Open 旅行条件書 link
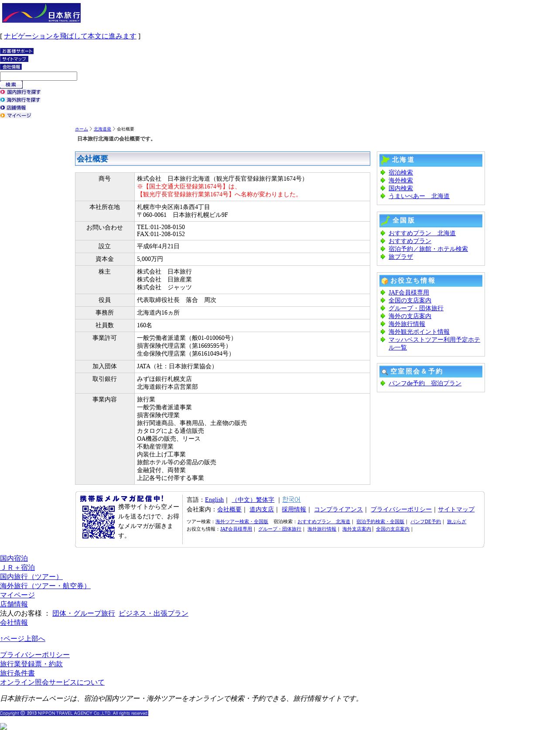This screenshot has width=560, height=730. coord(17,673)
